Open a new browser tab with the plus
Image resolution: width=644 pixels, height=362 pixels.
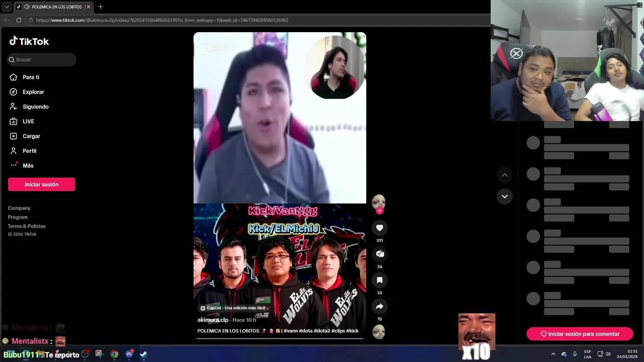101,7
